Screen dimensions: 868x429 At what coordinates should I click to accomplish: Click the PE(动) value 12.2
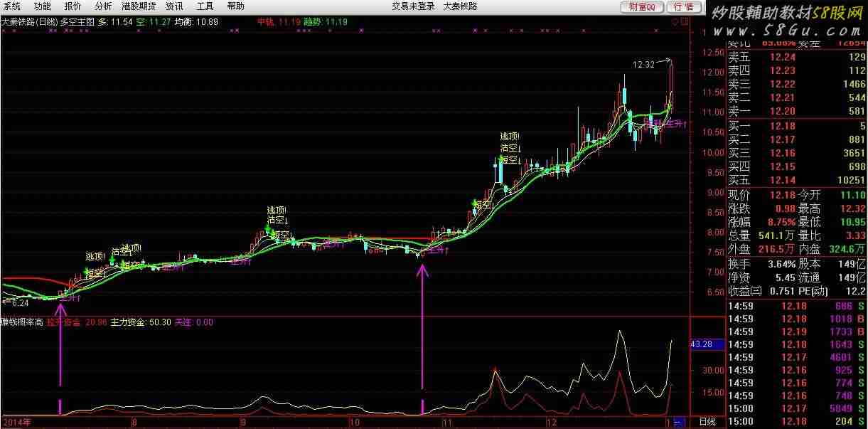click(855, 291)
